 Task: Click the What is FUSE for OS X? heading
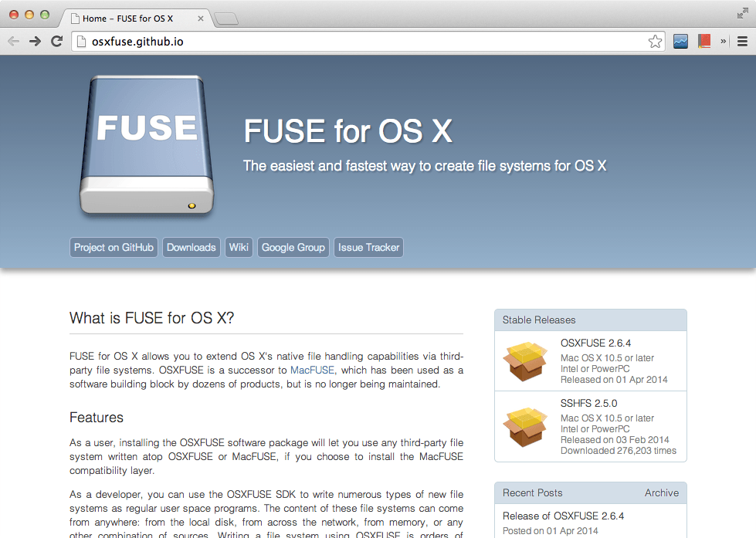(151, 318)
